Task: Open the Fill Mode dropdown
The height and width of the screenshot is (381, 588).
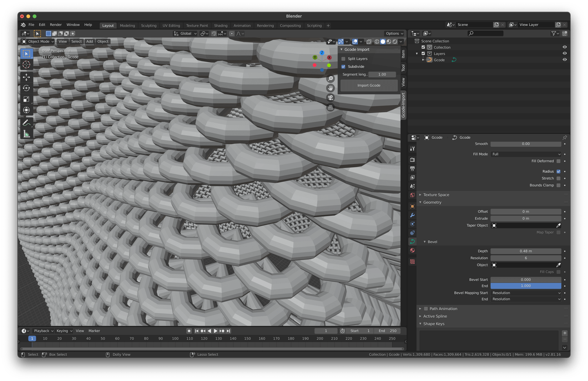Action: pyautogui.click(x=526, y=154)
